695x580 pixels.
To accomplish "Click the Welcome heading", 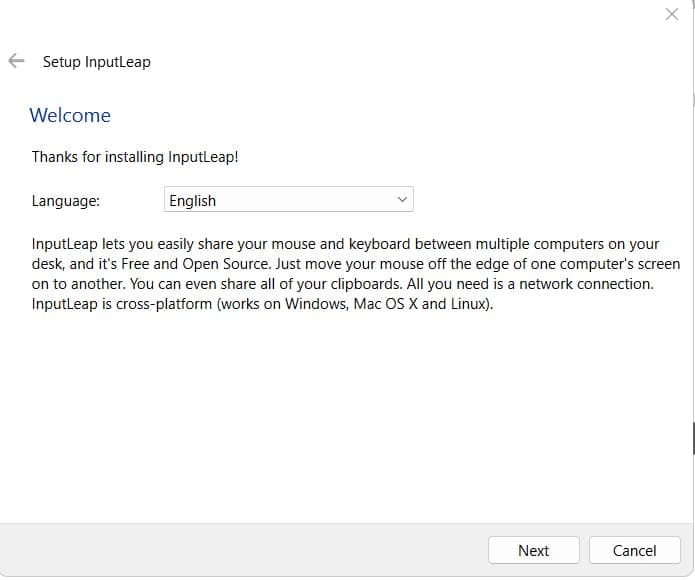I will (70, 115).
